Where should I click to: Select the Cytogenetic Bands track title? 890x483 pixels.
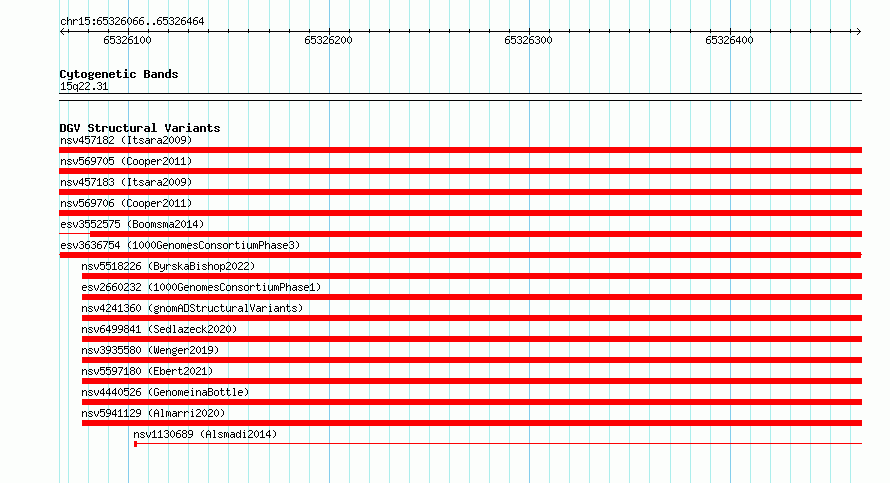click(119, 74)
